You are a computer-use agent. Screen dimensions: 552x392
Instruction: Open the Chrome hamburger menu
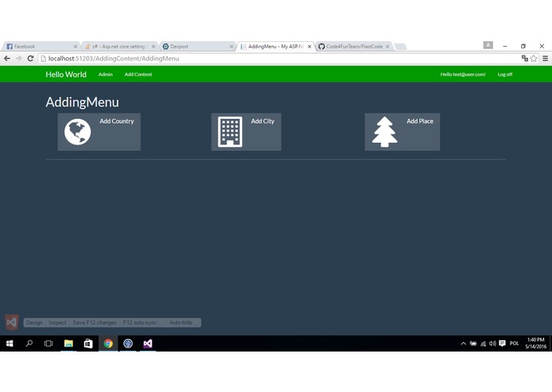click(545, 59)
